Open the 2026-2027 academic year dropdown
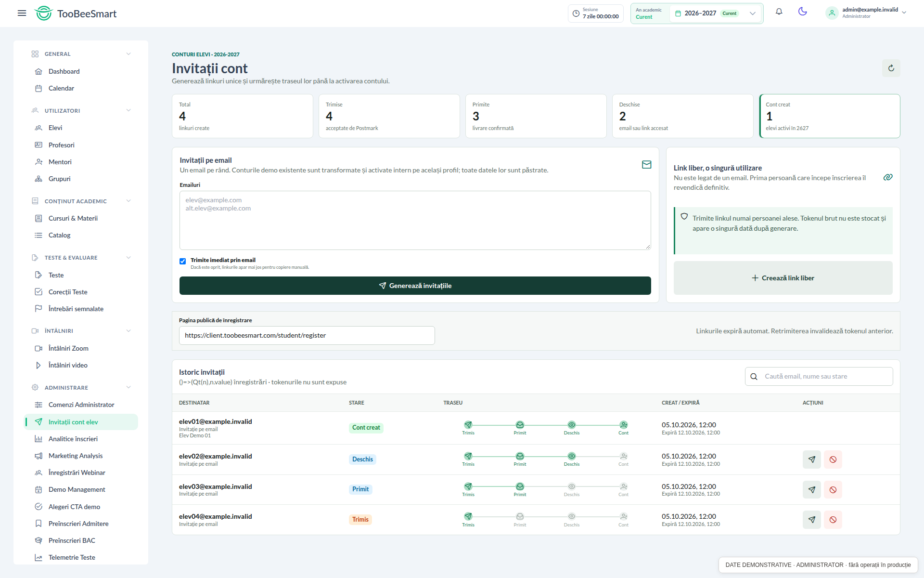The height and width of the screenshot is (578, 924). (715, 13)
